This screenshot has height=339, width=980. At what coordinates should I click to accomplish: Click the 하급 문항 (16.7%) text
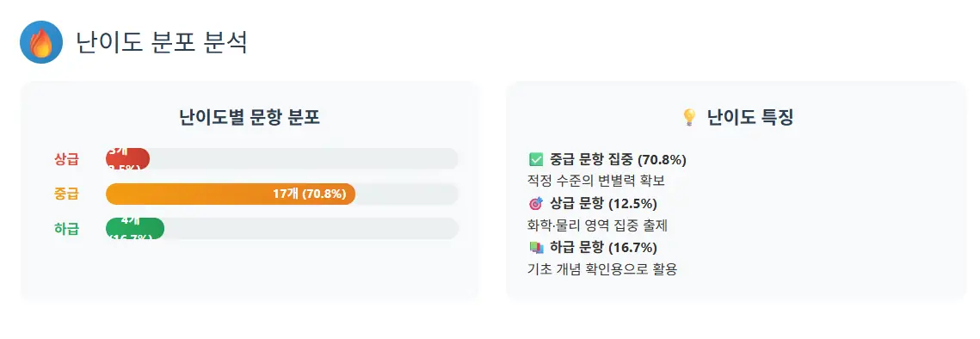click(603, 247)
